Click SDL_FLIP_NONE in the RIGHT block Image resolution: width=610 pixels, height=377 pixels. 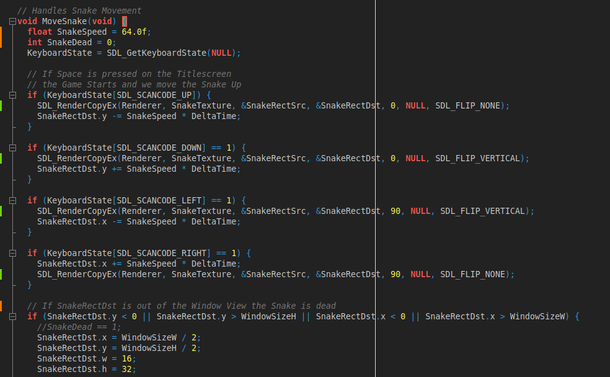tap(473, 274)
